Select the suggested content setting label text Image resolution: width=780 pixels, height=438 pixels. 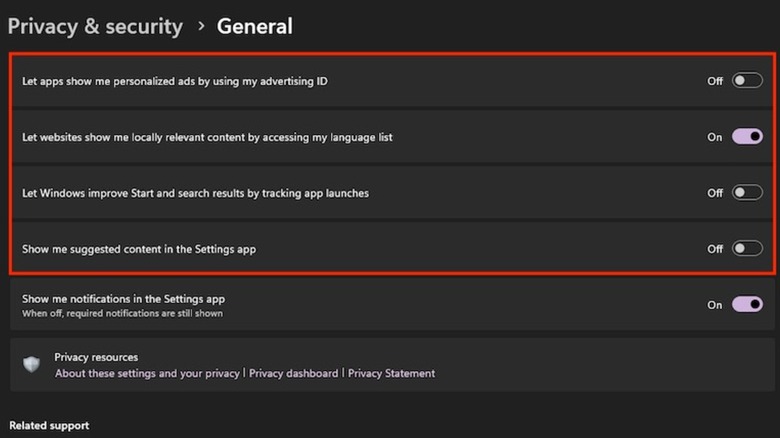tap(139, 249)
